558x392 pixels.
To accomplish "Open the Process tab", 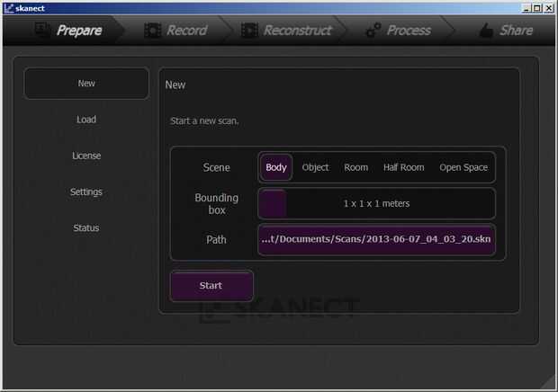I will pos(399,31).
